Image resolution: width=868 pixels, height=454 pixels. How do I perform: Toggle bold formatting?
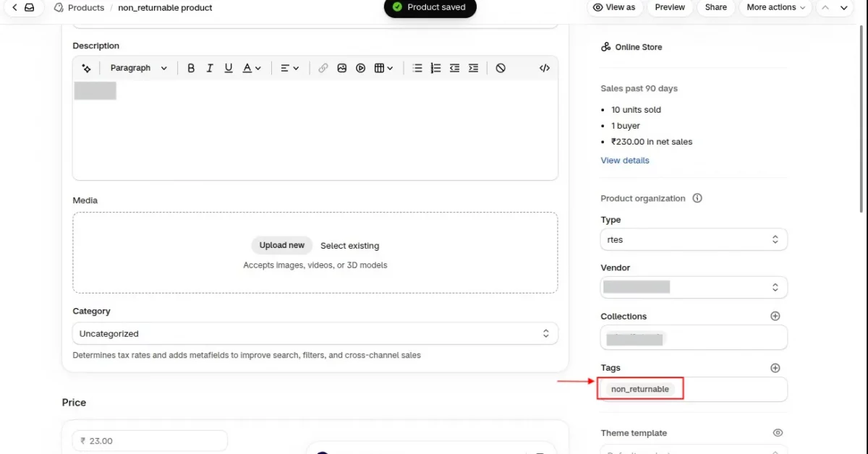pyautogui.click(x=191, y=68)
